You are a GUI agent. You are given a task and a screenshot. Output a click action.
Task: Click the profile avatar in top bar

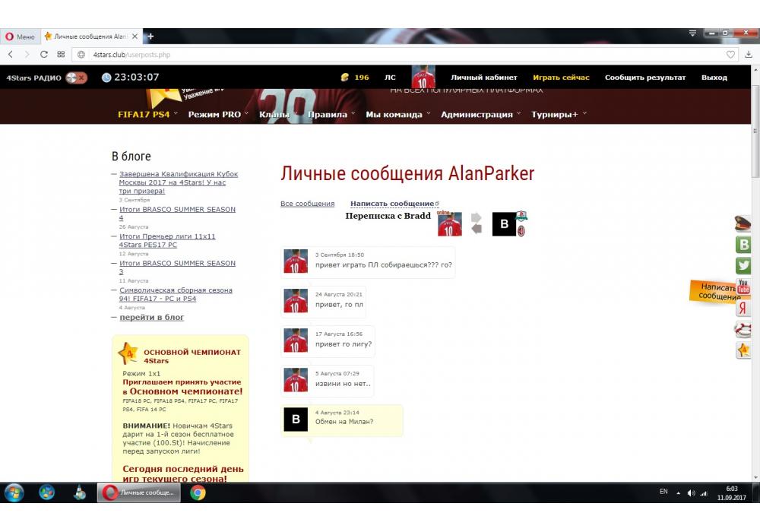tap(423, 77)
